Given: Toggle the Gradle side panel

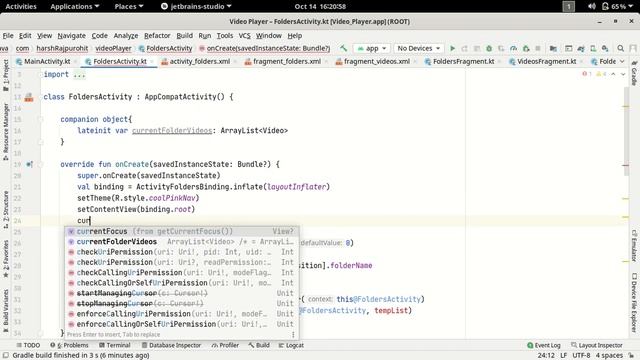Looking at the screenshot, I should point(634,73).
